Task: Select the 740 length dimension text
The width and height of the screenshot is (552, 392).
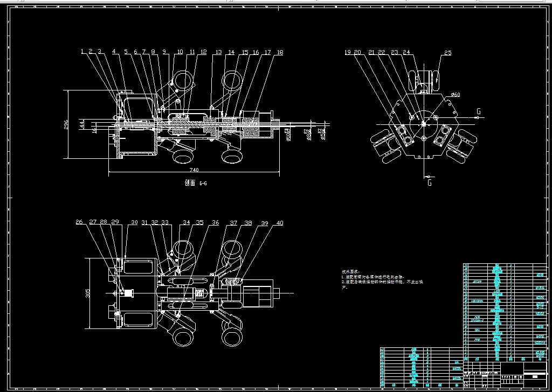Action: click(x=194, y=170)
